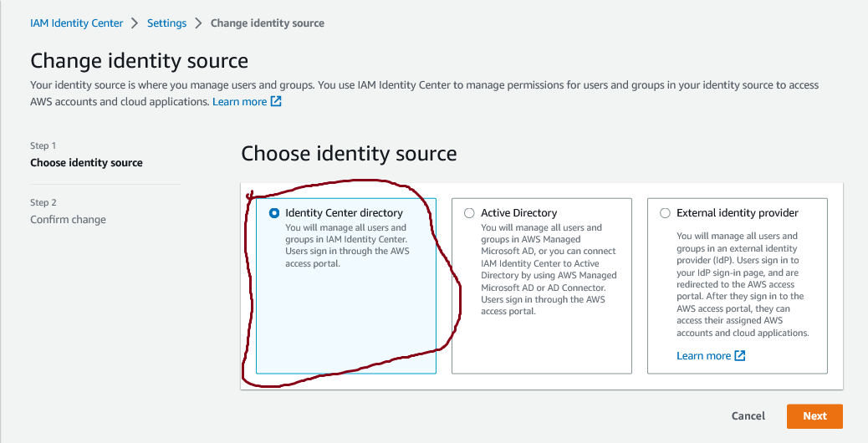Open Learn more link in page description
This screenshot has height=443, width=868.
point(239,102)
